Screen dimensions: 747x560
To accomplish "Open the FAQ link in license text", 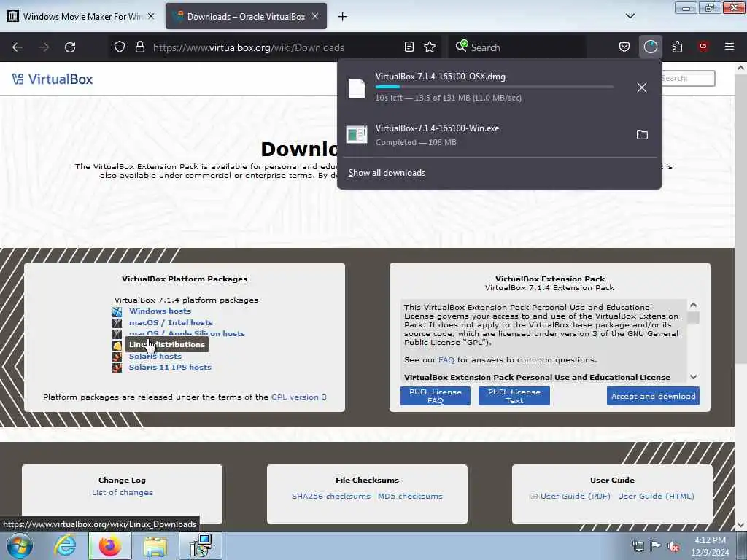I will pyautogui.click(x=446, y=360).
